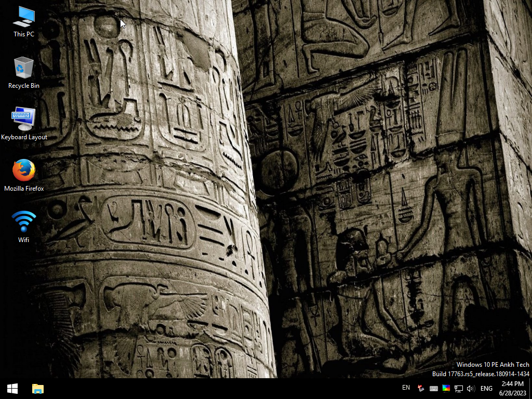Select the Wifi desktop shortcut

pos(24,227)
